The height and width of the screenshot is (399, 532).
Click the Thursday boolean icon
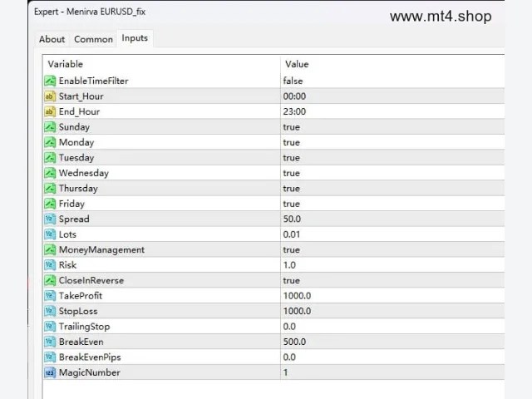[50, 189]
